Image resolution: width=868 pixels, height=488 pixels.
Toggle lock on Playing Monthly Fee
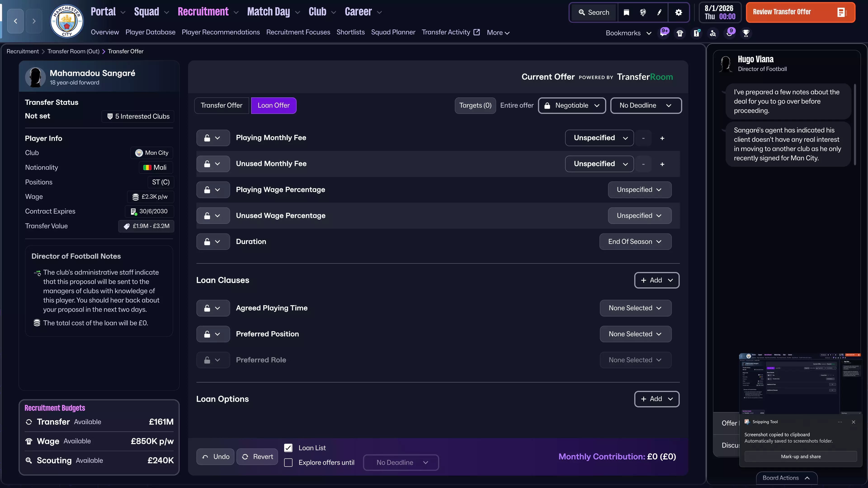207,138
